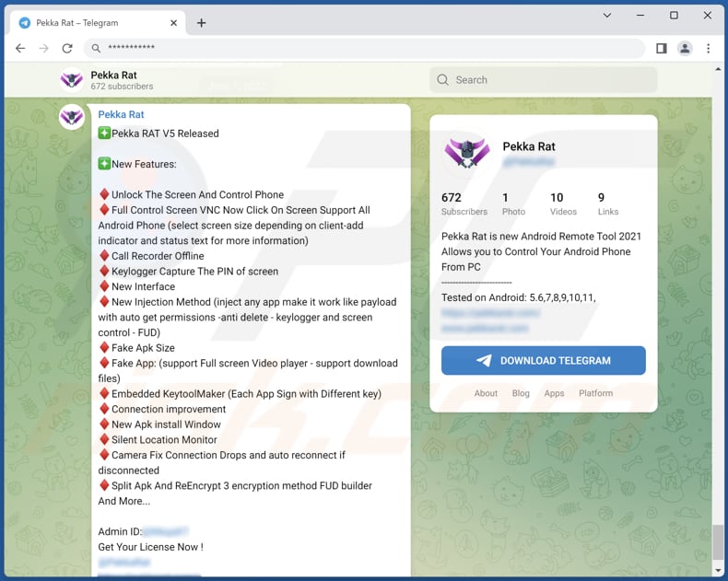Click the message author avatar

point(72,117)
